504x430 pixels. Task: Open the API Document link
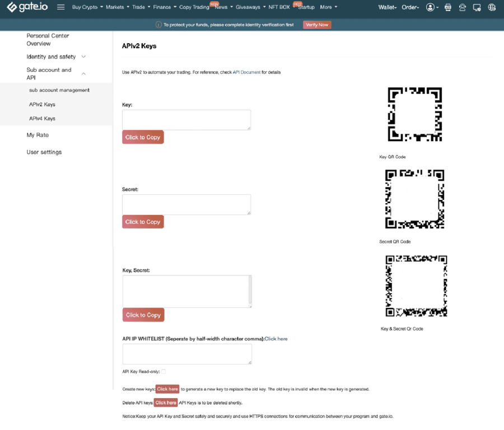pyautogui.click(x=246, y=72)
